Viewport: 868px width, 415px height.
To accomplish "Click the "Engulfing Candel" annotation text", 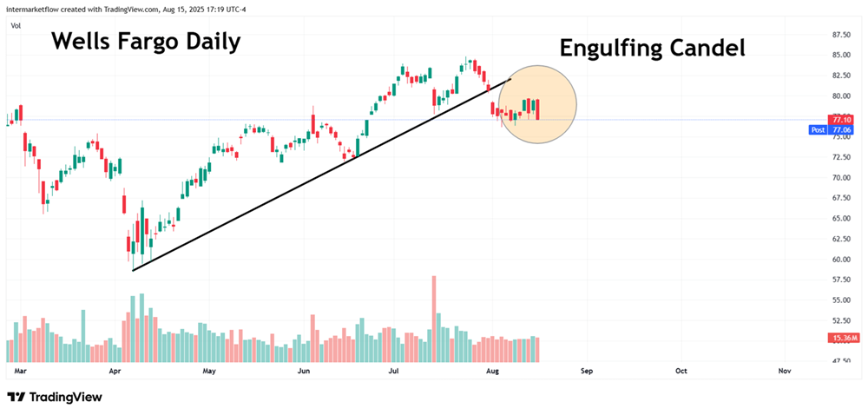I will [x=652, y=48].
